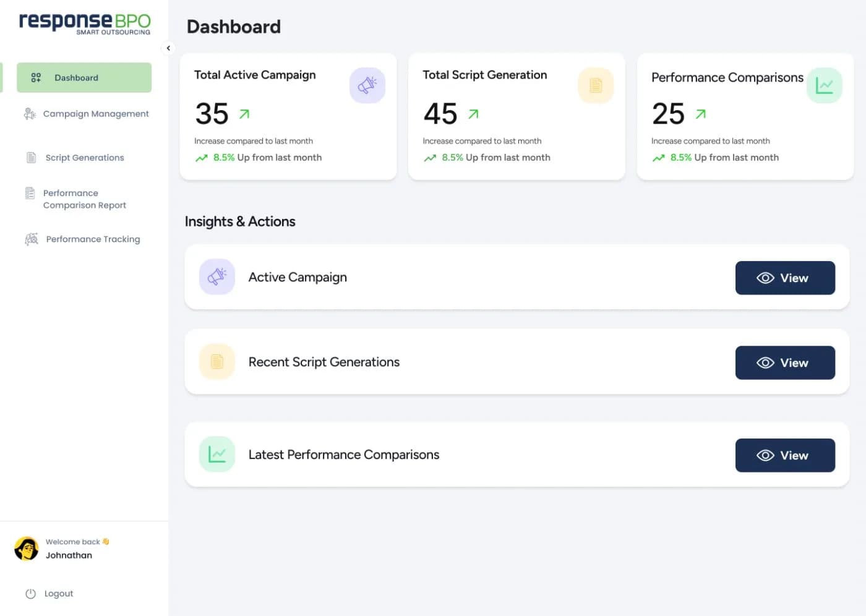Click the Campaign Management sidebar icon
This screenshot has height=616, width=866.
pyautogui.click(x=30, y=114)
